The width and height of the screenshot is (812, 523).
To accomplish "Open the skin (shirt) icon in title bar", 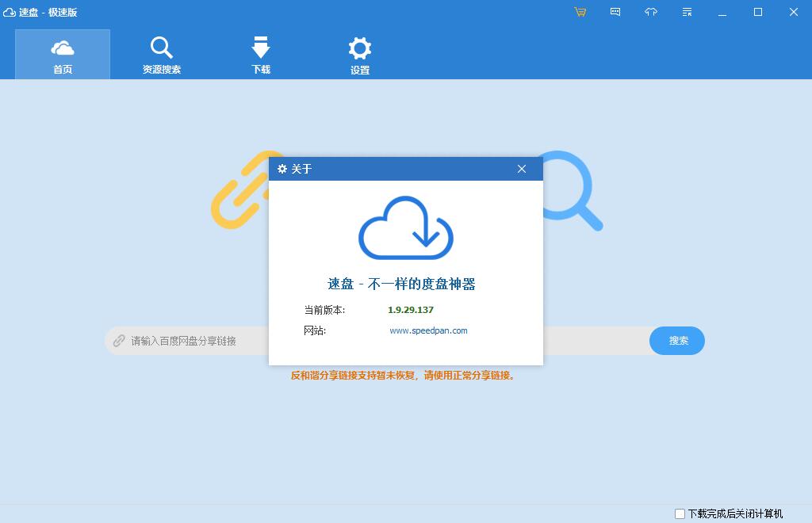I will pyautogui.click(x=651, y=12).
